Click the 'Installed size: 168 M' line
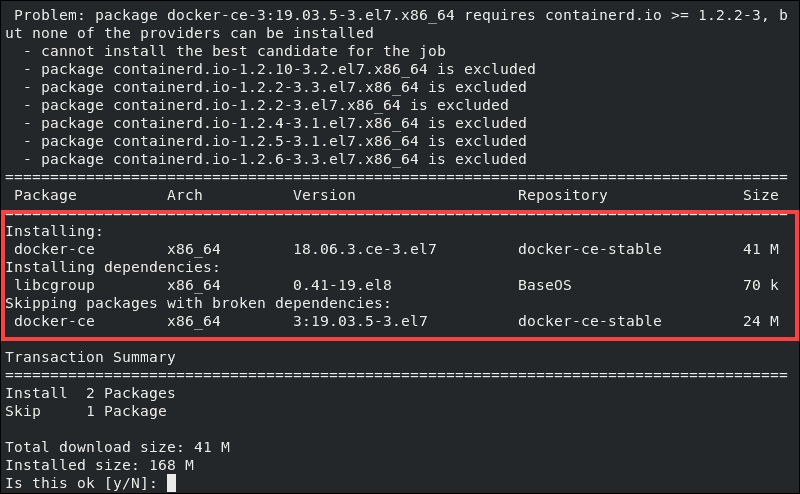The height and width of the screenshot is (494, 800). 99,465
